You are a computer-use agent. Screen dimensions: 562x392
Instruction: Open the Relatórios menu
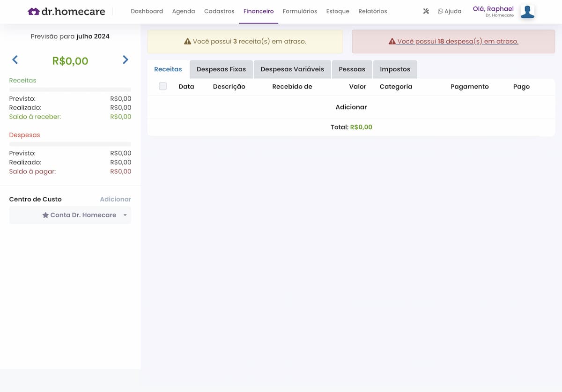click(x=372, y=11)
